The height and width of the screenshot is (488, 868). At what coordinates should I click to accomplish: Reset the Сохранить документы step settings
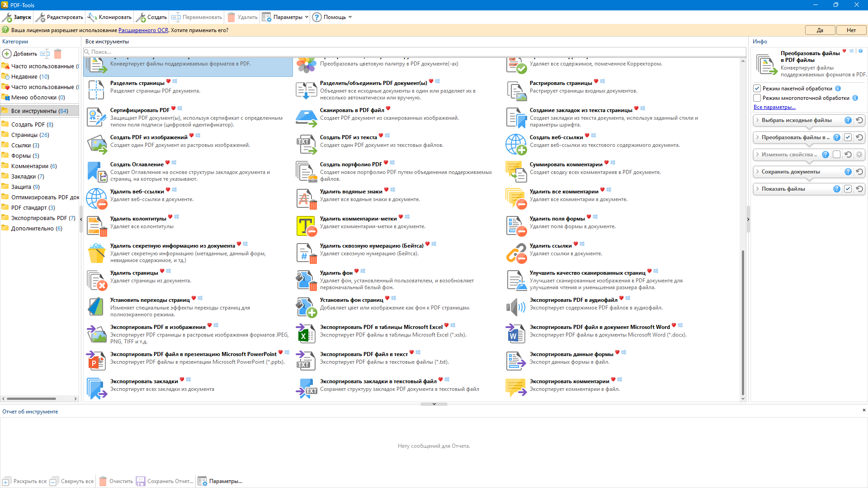tap(859, 172)
